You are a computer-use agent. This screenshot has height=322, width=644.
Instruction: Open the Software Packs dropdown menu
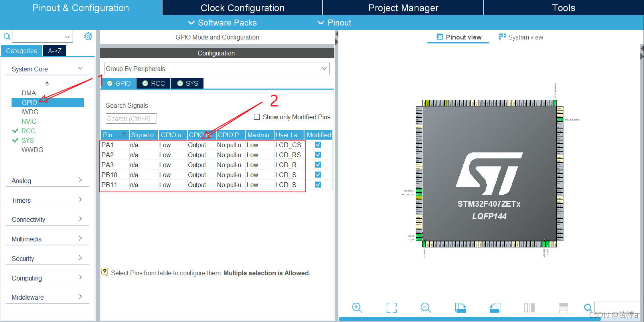coord(222,23)
